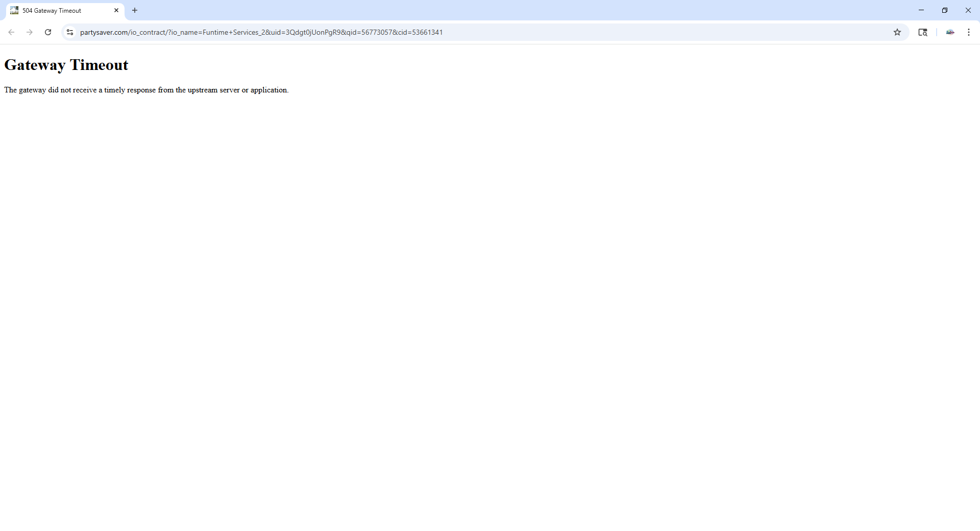Bookmark this page with the star icon

(x=897, y=32)
